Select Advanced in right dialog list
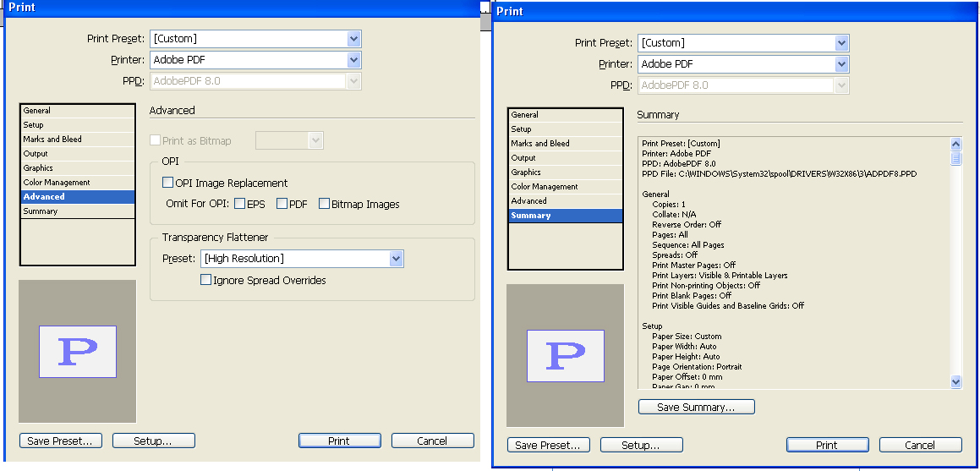This screenshot has height=471, width=980. click(x=566, y=201)
